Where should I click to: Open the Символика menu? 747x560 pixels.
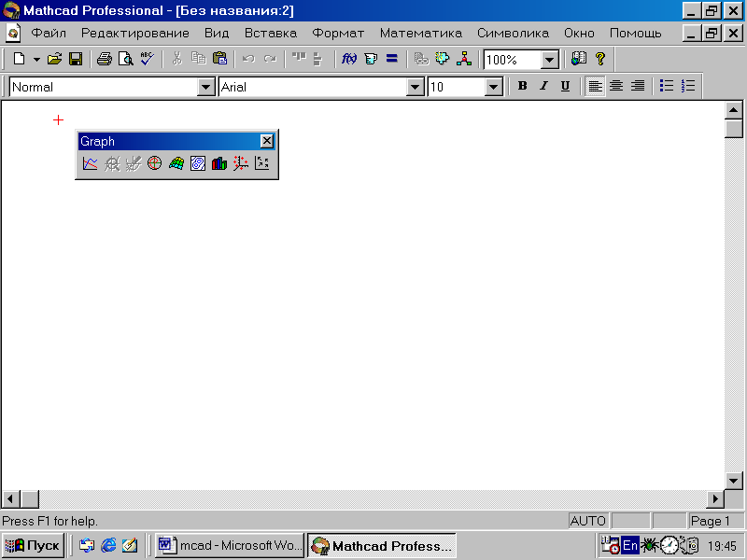[513, 34]
